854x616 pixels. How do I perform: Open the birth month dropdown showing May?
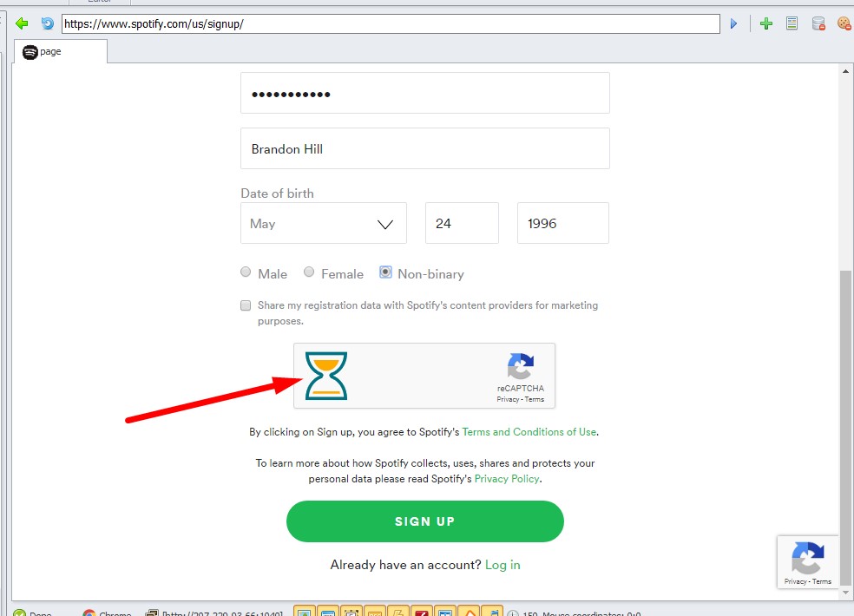tap(324, 223)
